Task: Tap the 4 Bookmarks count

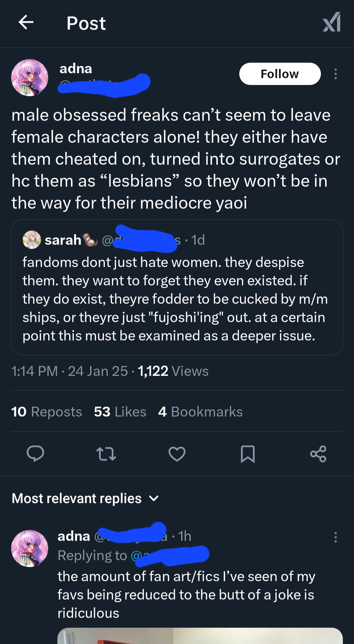Action: [200, 412]
